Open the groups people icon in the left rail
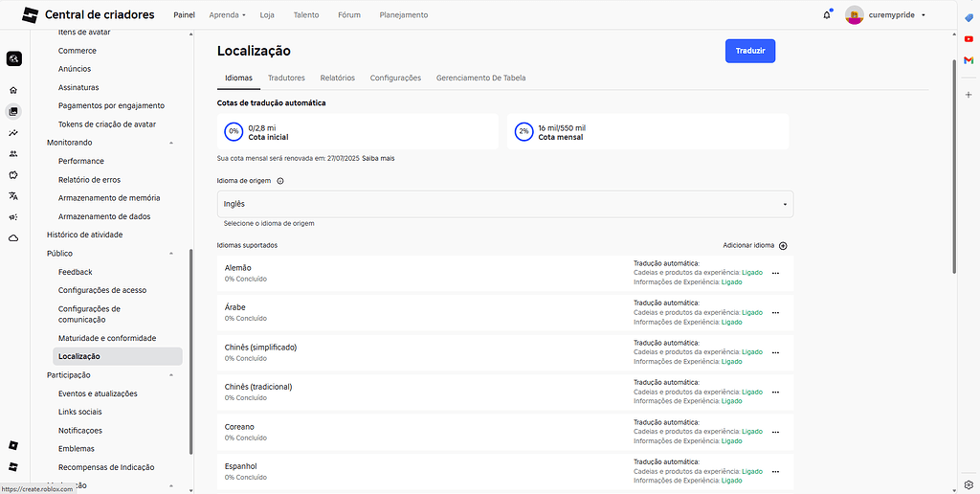This screenshot has width=980, height=494. pyautogui.click(x=13, y=154)
